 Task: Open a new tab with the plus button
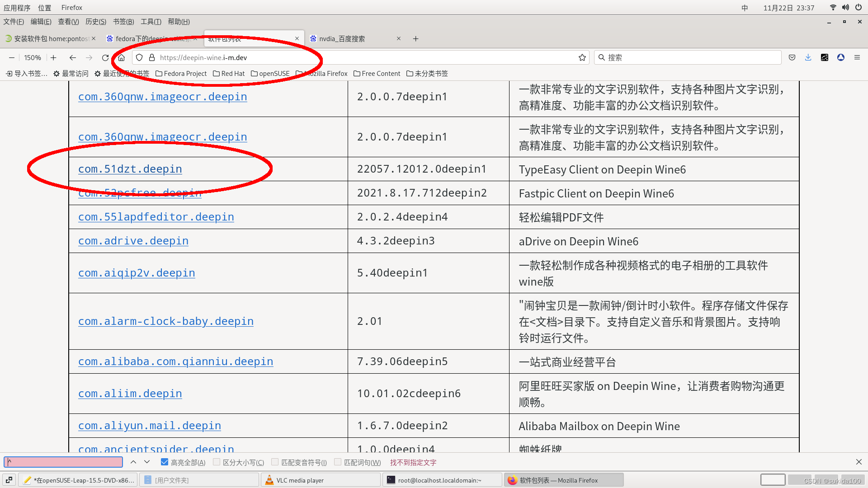pyautogui.click(x=415, y=39)
